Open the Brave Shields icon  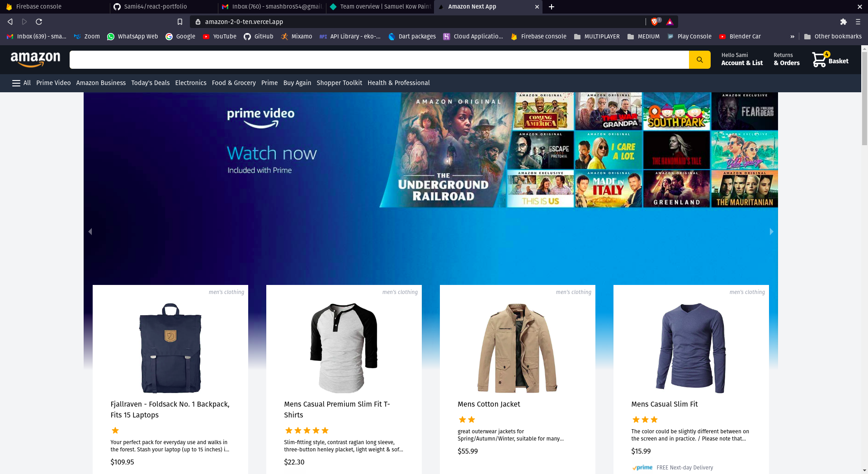655,22
